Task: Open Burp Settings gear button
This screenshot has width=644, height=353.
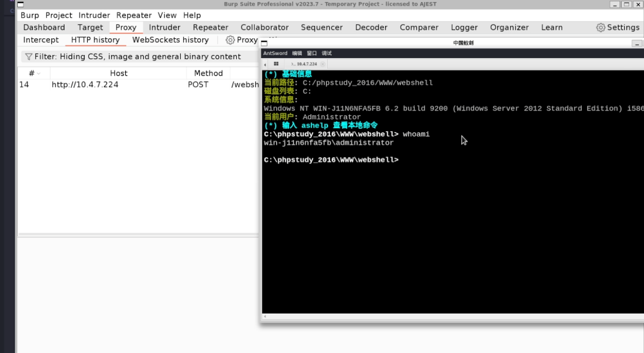Action: coord(618,27)
